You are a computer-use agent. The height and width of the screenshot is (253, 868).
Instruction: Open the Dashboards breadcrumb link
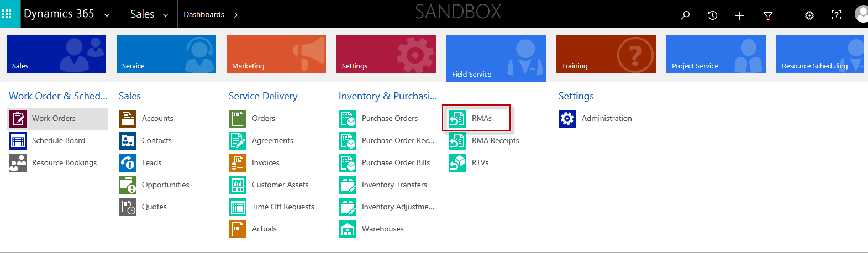tap(204, 14)
